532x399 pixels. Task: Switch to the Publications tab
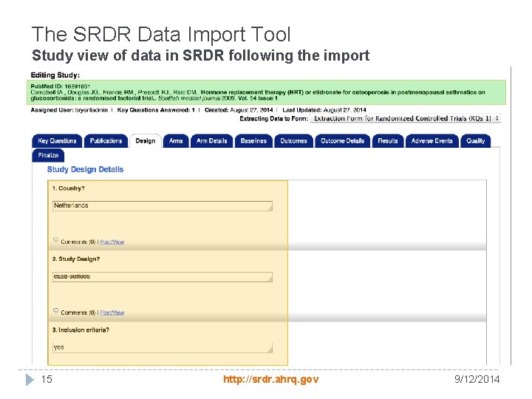pos(106,141)
